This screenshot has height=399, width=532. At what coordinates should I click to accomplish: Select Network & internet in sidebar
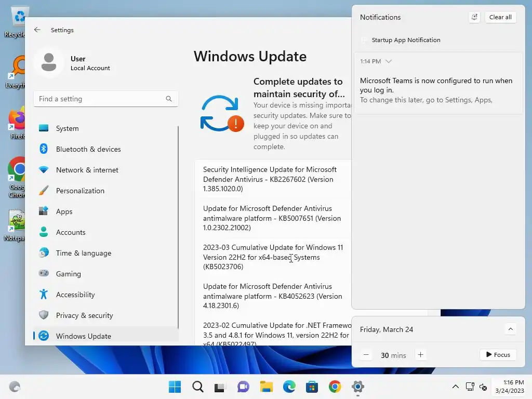tap(106, 170)
